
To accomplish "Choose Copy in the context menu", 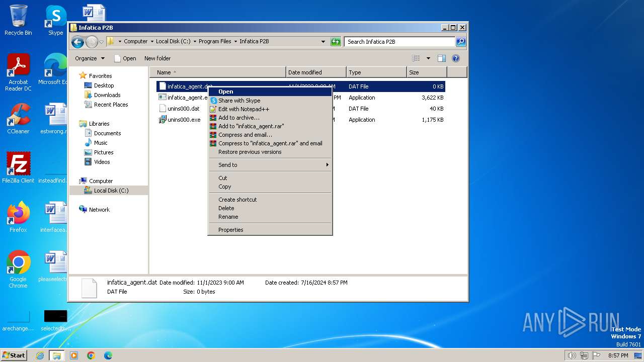I will [x=270, y=187].
